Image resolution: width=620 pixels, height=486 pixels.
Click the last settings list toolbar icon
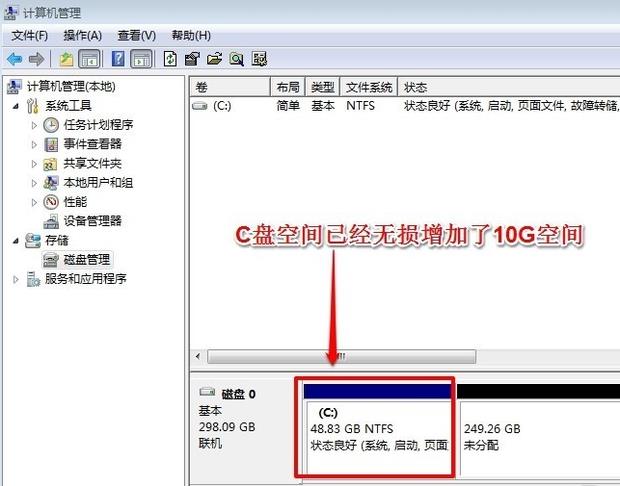(x=259, y=59)
